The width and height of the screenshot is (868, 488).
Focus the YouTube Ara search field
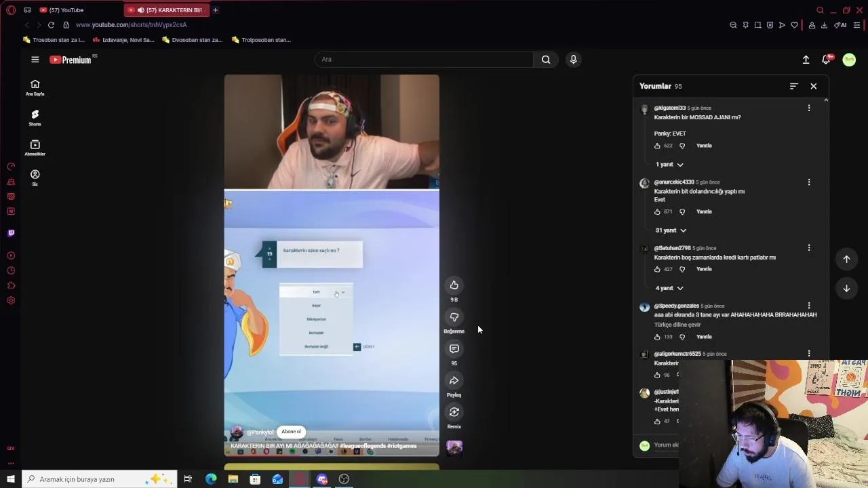[x=425, y=60]
